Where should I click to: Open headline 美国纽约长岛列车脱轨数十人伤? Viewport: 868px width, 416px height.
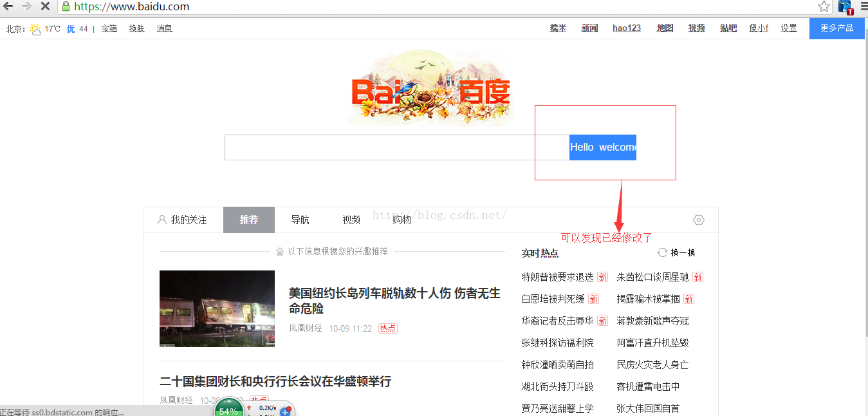coord(394,301)
